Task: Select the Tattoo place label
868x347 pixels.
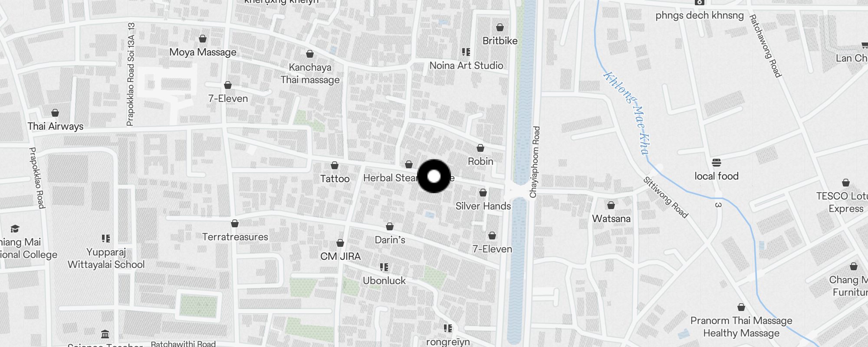Action: [x=335, y=179]
